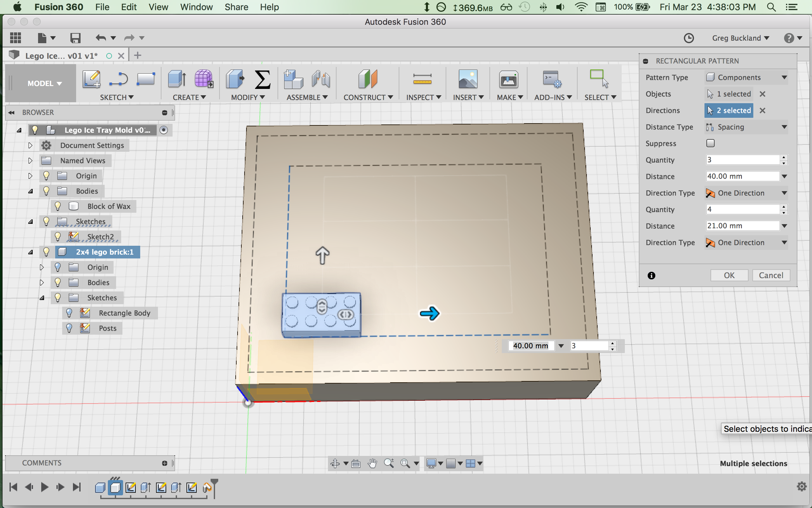The width and height of the screenshot is (812, 508).
Task: Toggle lightbulb visibility of 2x4 lego brick:1
Action: pos(46,252)
